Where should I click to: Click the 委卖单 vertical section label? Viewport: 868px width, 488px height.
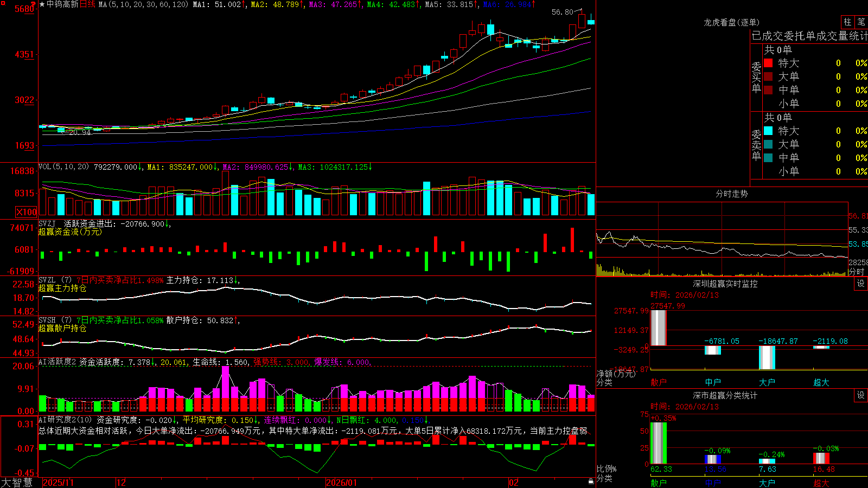click(756, 145)
